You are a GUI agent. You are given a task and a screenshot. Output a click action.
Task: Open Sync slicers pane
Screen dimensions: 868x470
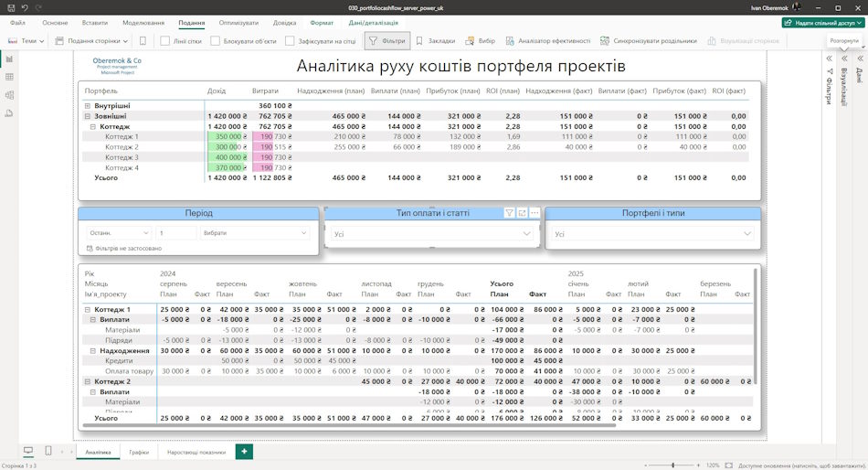[x=648, y=40]
